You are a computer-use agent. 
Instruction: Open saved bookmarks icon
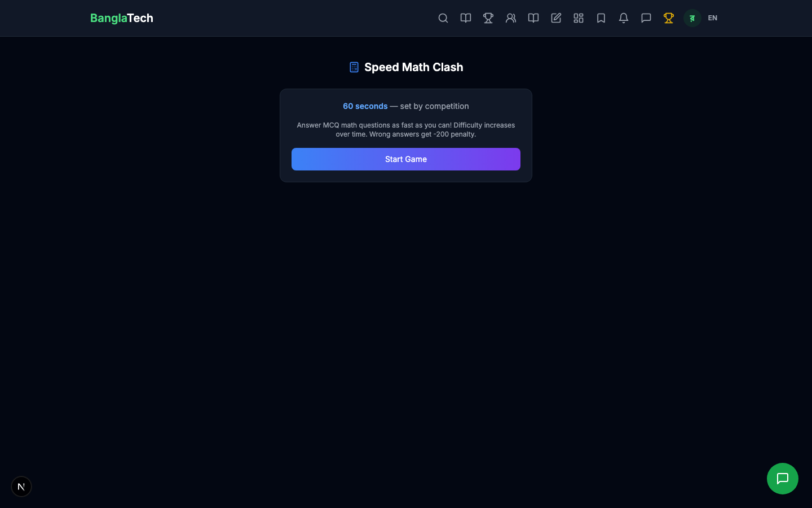coord(601,18)
